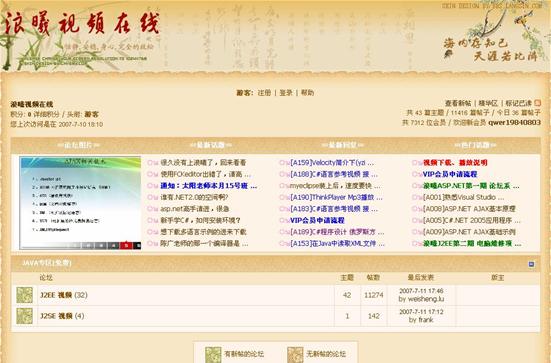Open hot topic [A005]C#.NET 2005应用程序
The height and width of the screenshot is (363, 551).
point(472,220)
